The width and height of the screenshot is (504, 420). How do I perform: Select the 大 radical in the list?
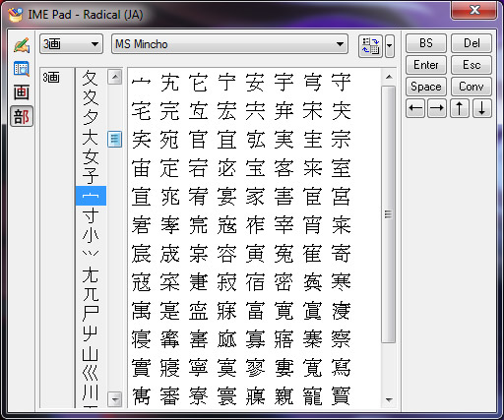[91, 137]
